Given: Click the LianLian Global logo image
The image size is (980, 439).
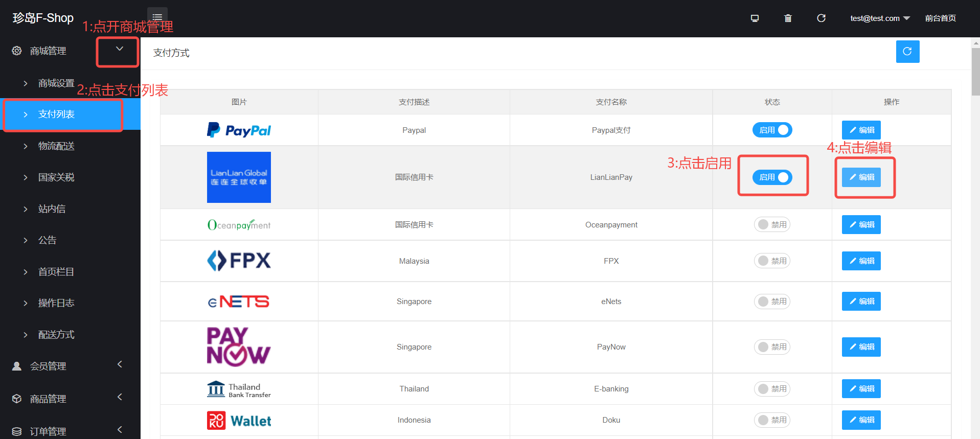Looking at the screenshot, I should [x=239, y=177].
